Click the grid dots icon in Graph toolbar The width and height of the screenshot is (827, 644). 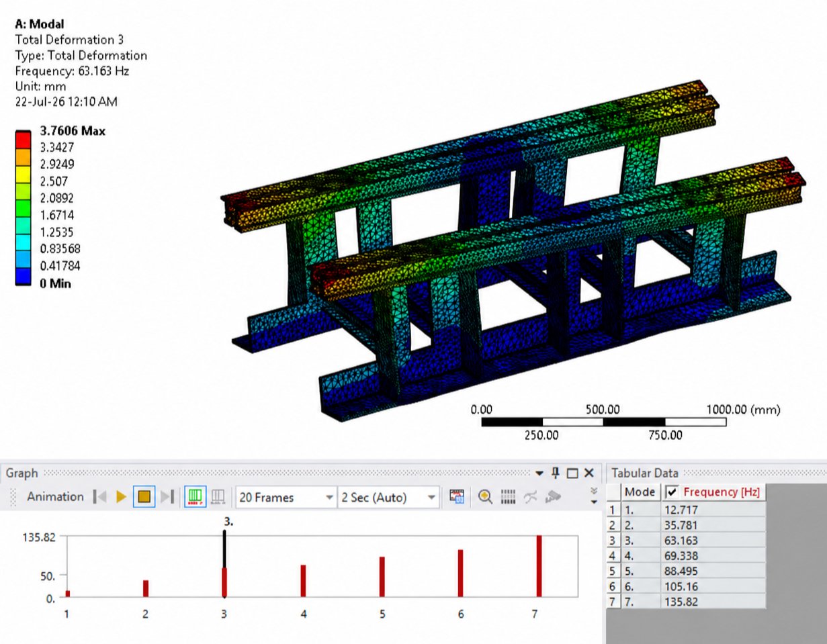pos(509,497)
